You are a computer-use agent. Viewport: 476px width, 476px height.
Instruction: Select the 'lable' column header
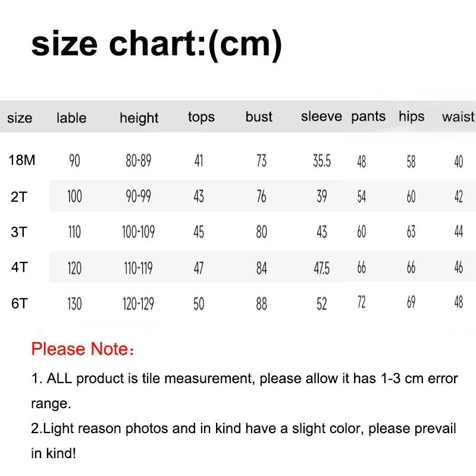point(71,118)
